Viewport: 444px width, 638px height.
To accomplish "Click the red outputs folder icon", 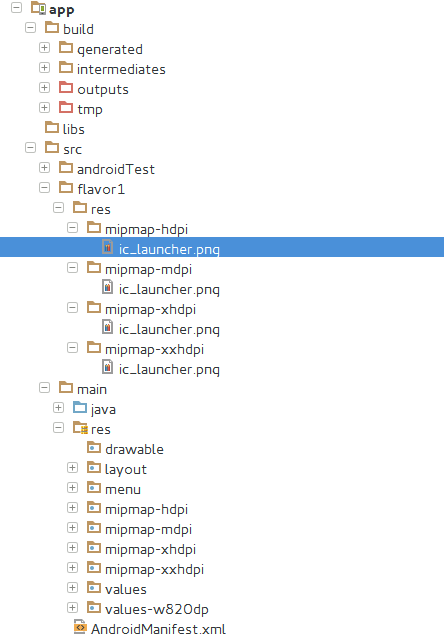I will click(x=66, y=87).
